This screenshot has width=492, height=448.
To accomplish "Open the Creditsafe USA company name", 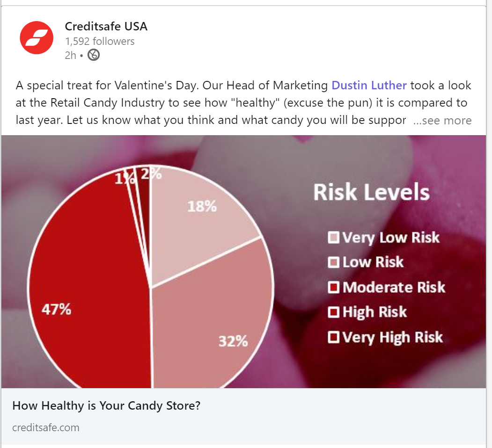I will pos(106,27).
